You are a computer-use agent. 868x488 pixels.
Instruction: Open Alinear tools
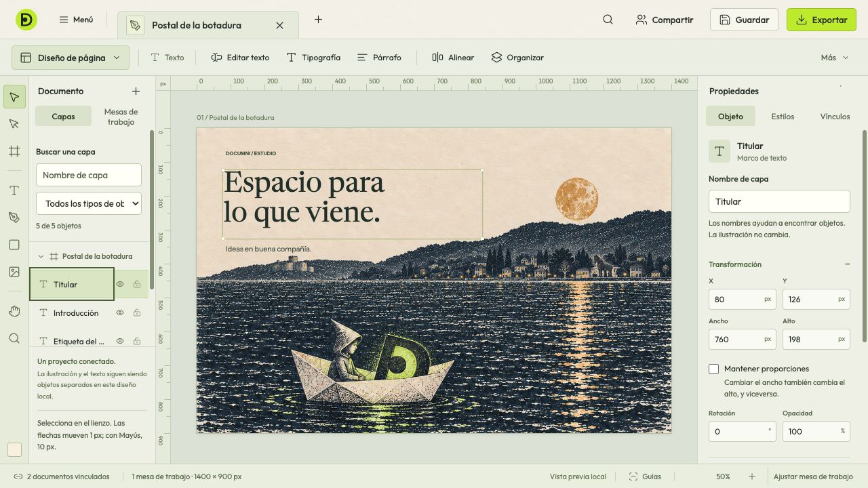(453, 58)
